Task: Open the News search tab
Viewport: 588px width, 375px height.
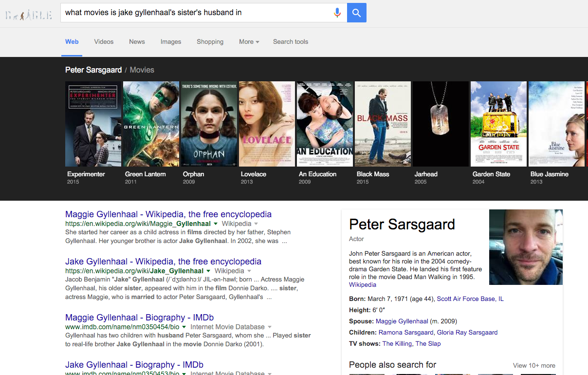Action: (x=137, y=42)
